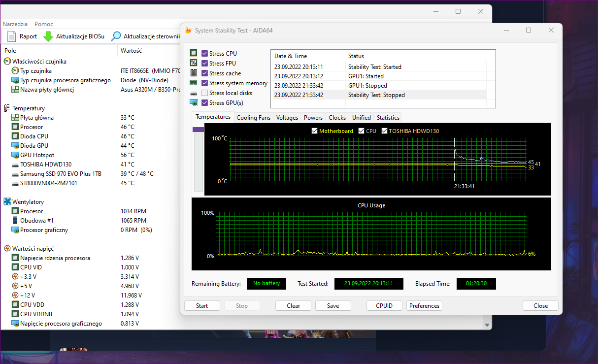The width and height of the screenshot is (598, 364).
Task: Enable the Stress local disks checkbox
Action: [205, 93]
